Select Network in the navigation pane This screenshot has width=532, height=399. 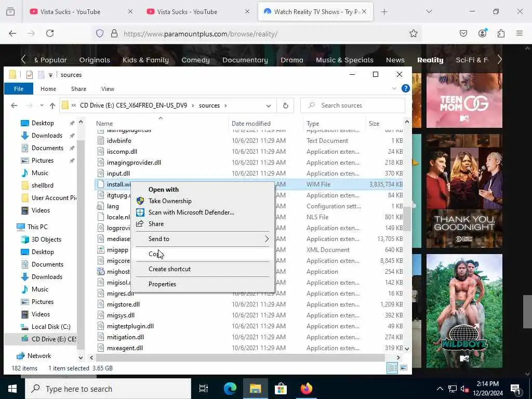point(39,356)
